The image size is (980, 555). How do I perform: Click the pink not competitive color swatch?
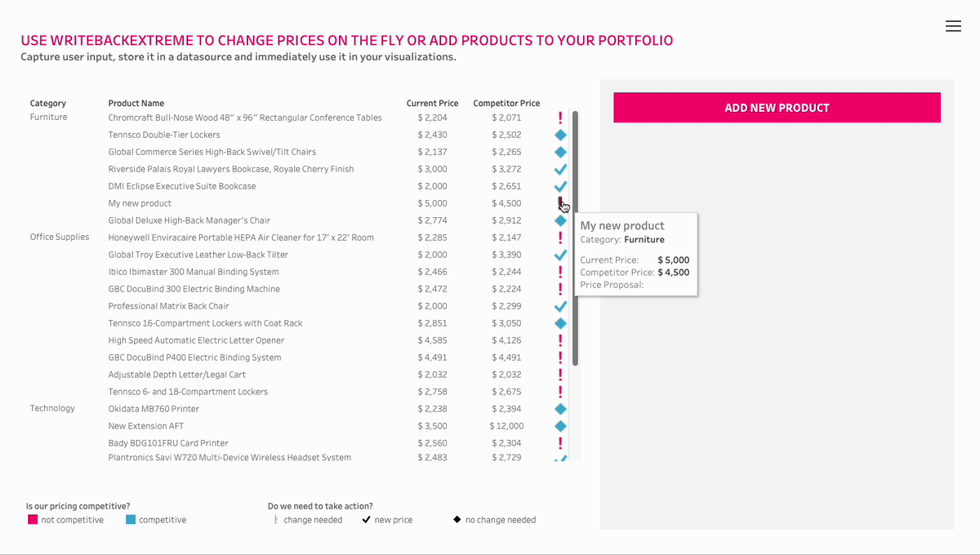coord(33,519)
